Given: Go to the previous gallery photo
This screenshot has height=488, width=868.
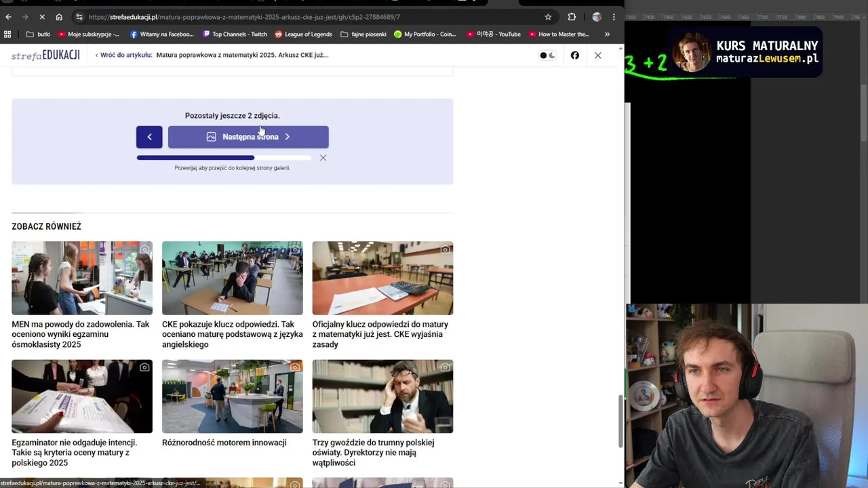Looking at the screenshot, I should 149,137.
